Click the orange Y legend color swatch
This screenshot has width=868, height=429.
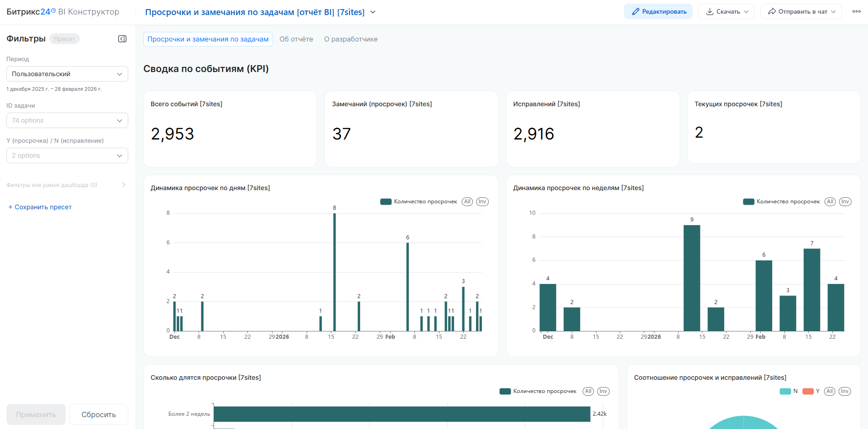[x=808, y=391]
